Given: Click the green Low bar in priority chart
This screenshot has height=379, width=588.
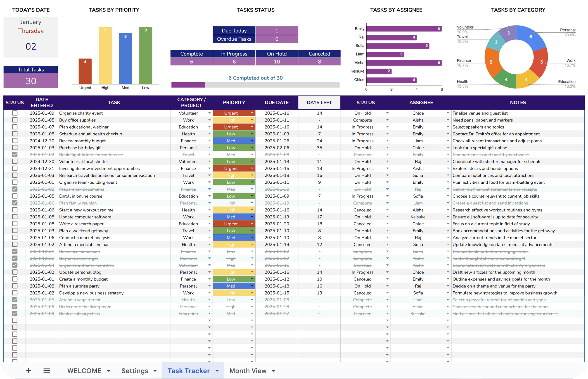Looking at the screenshot, I should click(145, 55).
